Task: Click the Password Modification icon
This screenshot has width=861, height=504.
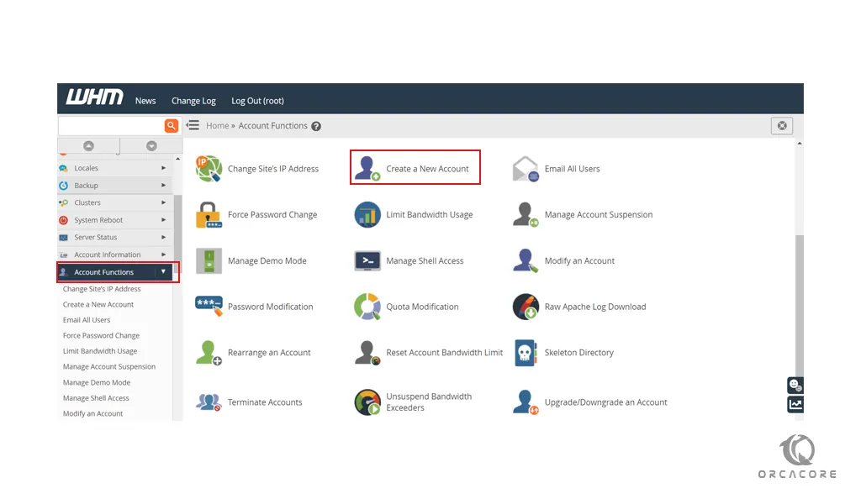Action: click(209, 306)
